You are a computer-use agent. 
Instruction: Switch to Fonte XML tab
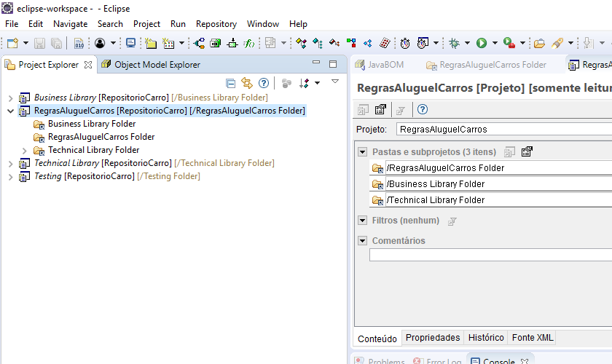(x=533, y=338)
